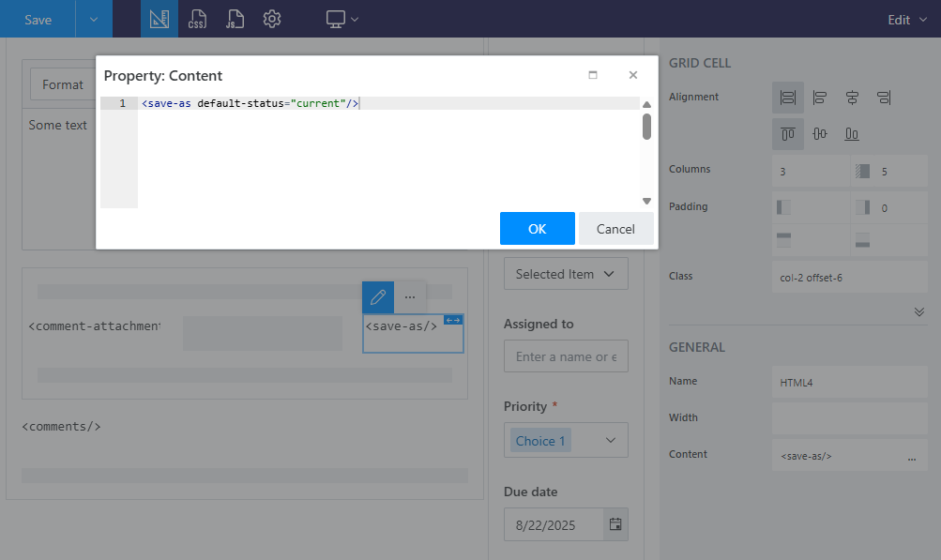Click the cell resize arrows handle
Screen dimensions: 941x560
click(x=453, y=320)
